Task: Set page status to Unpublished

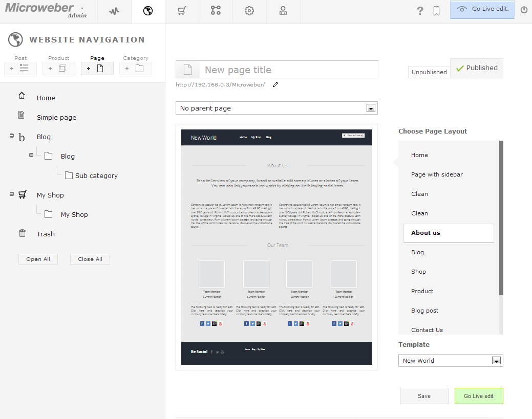Action: point(429,72)
